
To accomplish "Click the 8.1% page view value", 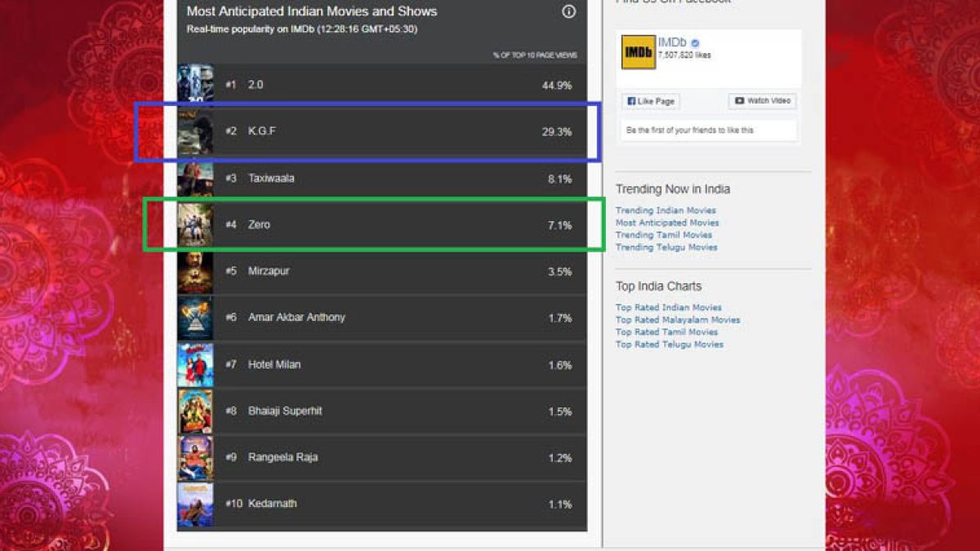I will [x=560, y=180].
